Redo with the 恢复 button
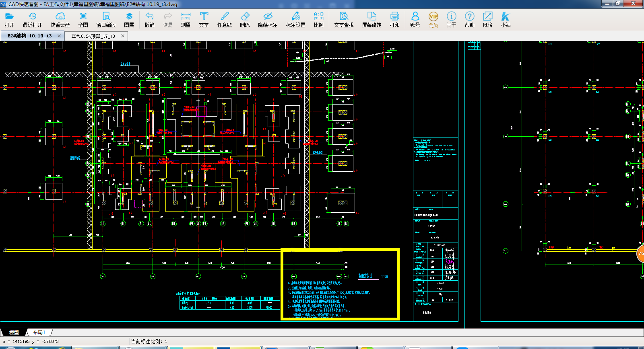The height and width of the screenshot is (349, 644). [167, 19]
